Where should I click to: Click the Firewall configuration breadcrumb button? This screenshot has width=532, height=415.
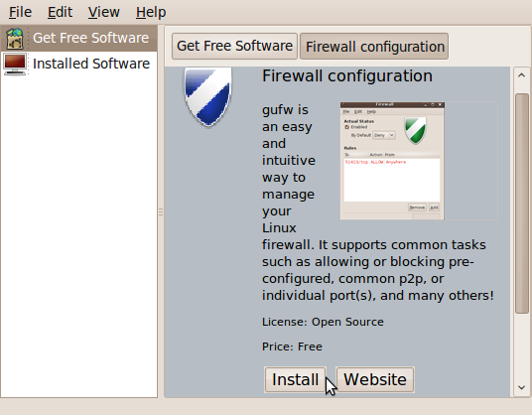coord(374,46)
